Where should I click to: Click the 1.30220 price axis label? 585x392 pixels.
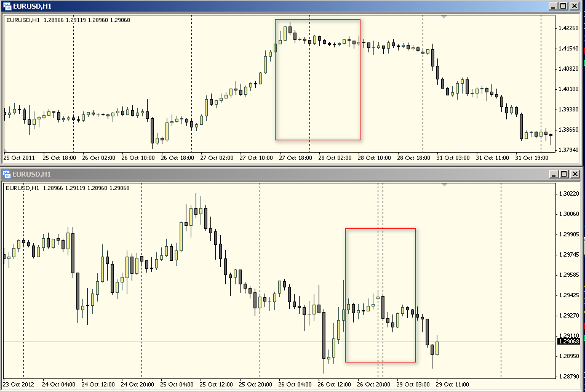[569, 193]
